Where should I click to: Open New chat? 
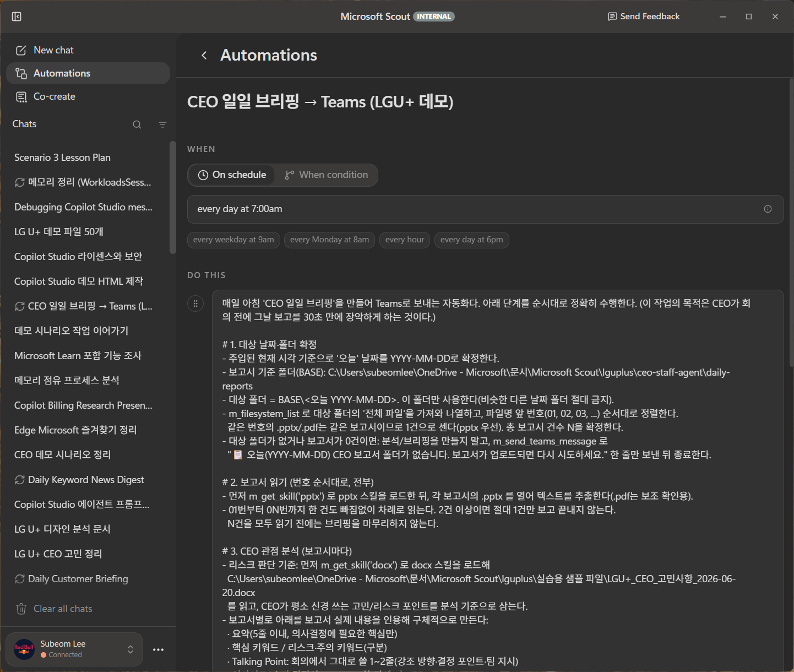pos(88,50)
